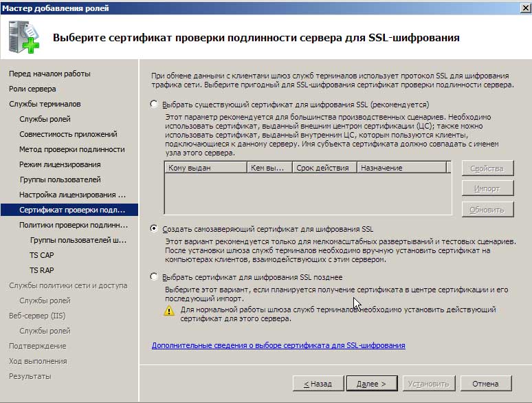
Task: Select highlighted Сертификат проверки подл... step
Action: coord(69,210)
